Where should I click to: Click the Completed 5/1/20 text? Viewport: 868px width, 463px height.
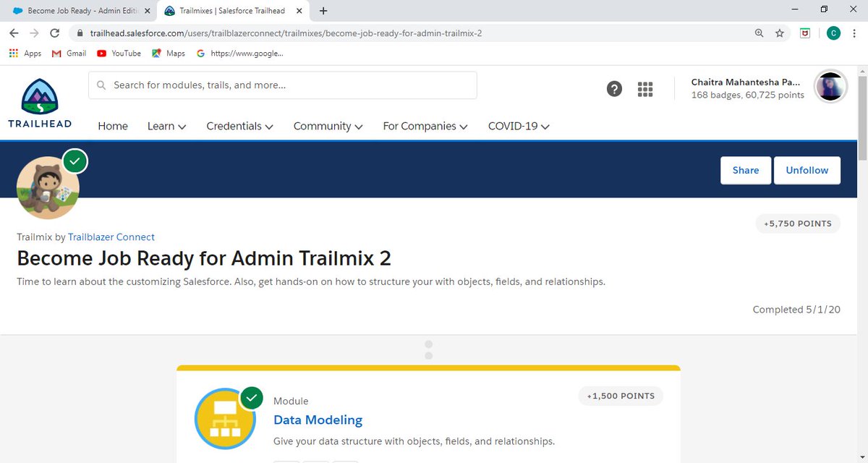pyautogui.click(x=796, y=310)
